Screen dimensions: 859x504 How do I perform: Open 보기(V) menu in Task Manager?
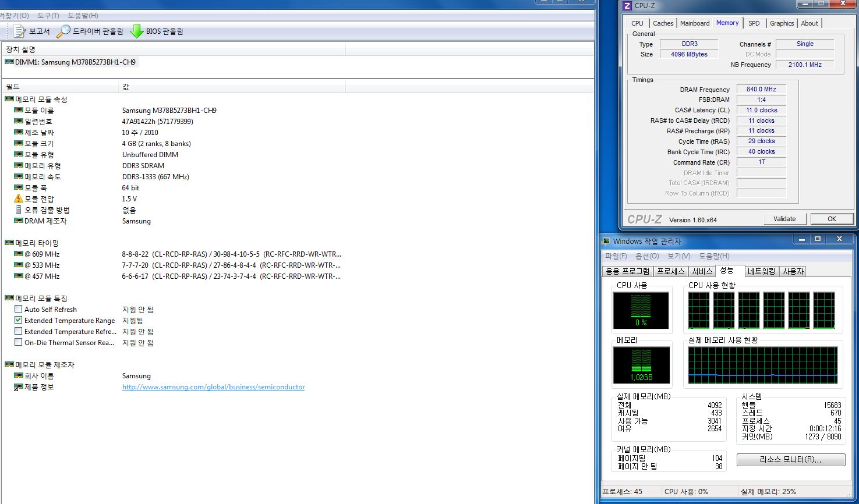pos(679,256)
